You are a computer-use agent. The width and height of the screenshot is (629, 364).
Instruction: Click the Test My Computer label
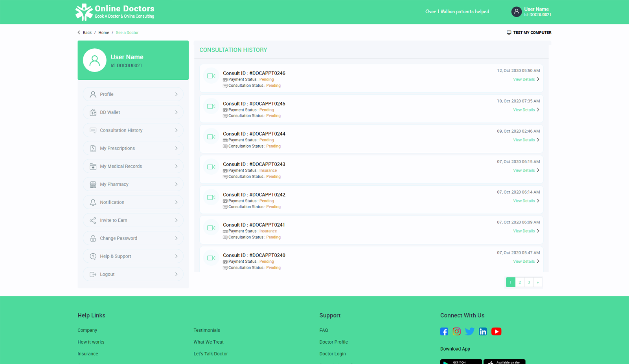pyautogui.click(x=532, y=33)
